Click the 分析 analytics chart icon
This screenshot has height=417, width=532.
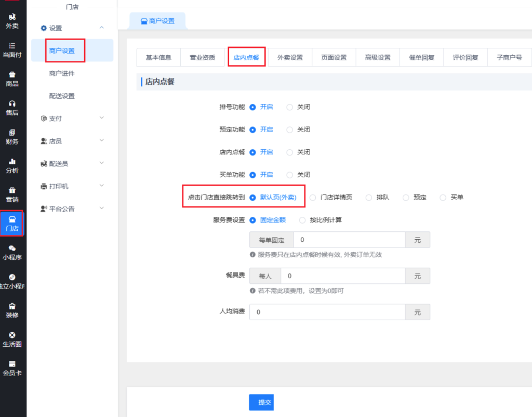click(12, 165)
